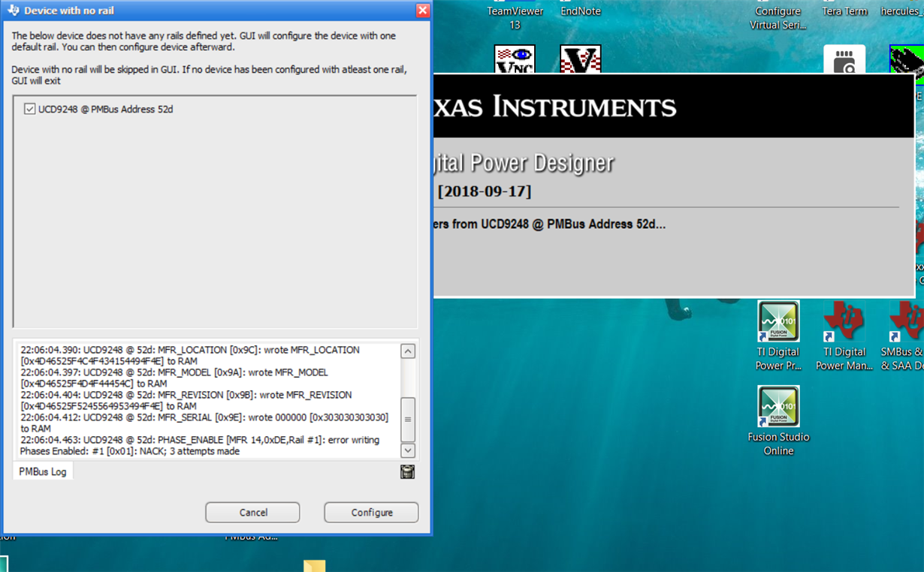
Task: Select the PHASE_ENABLE error log entry
Action: click(x=199, y=445)
